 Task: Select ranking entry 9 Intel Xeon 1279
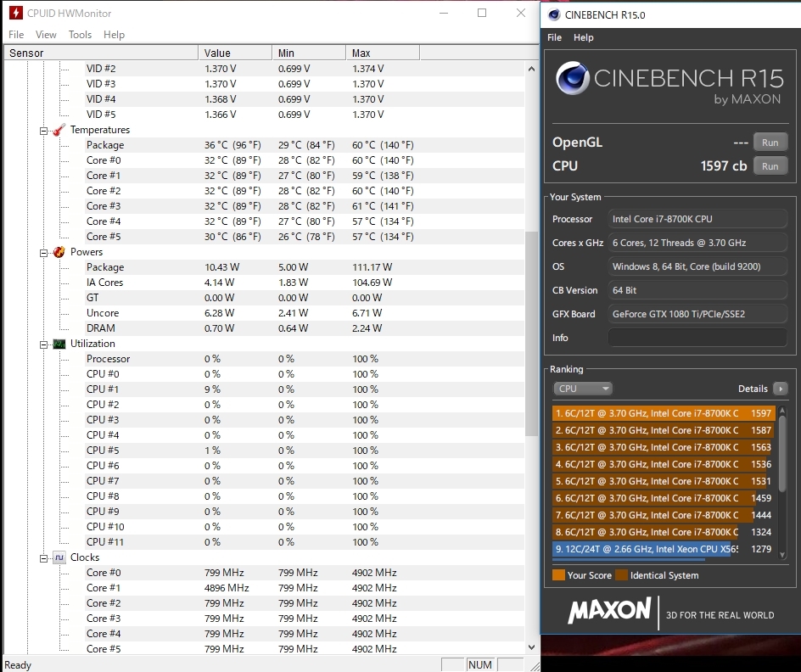(664, 549)
